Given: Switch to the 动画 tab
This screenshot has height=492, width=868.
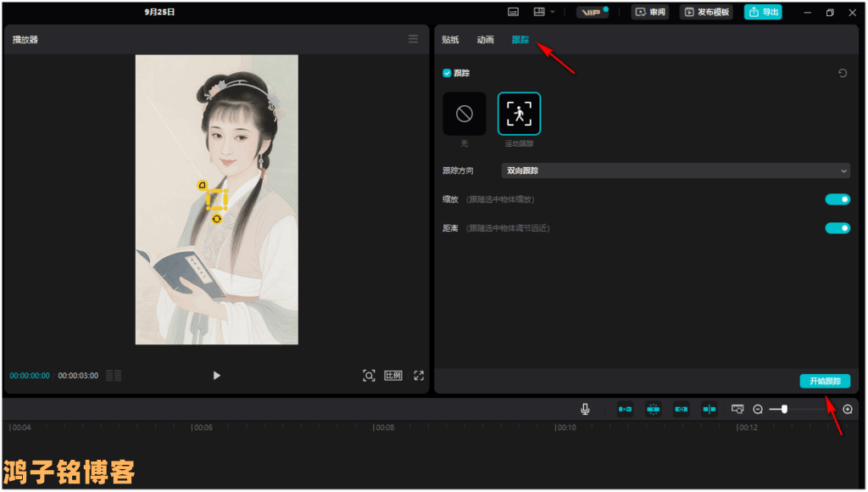Looking at the screenshot, I should [485, 40].
